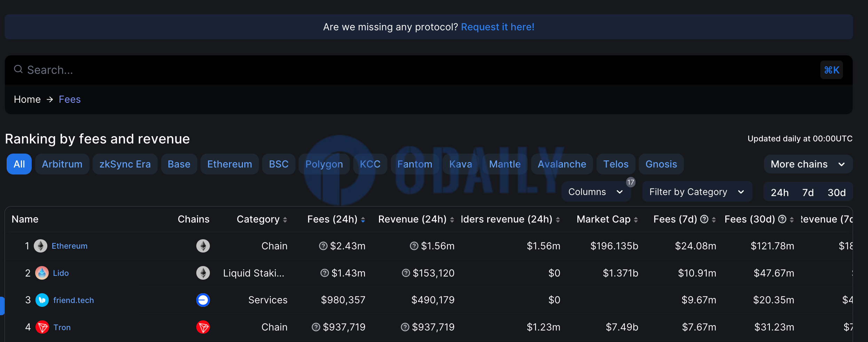Viewport: 868px width, 342px height.
Task: Click the friend.tech logo icon
Action: (x=42, y=300)
